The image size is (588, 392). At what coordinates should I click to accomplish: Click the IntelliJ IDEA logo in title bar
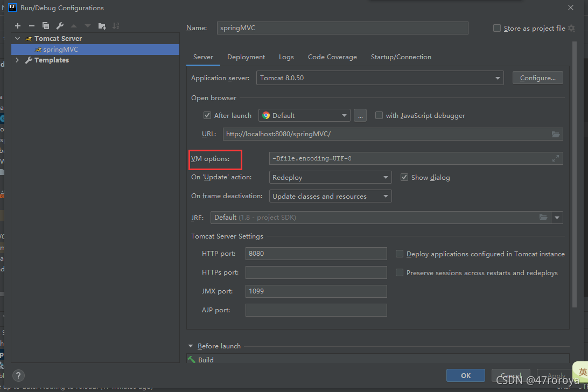(x=12, y=8)
